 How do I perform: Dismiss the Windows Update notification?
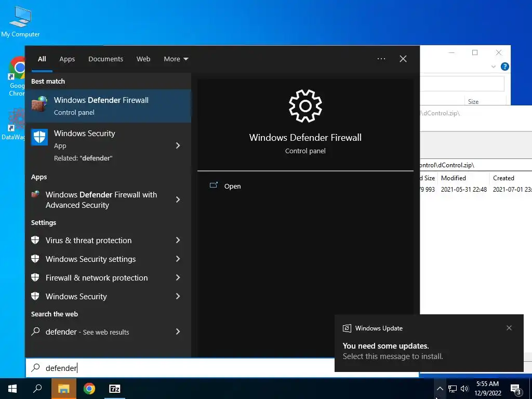pyautogui.click(x=509, y=328)
